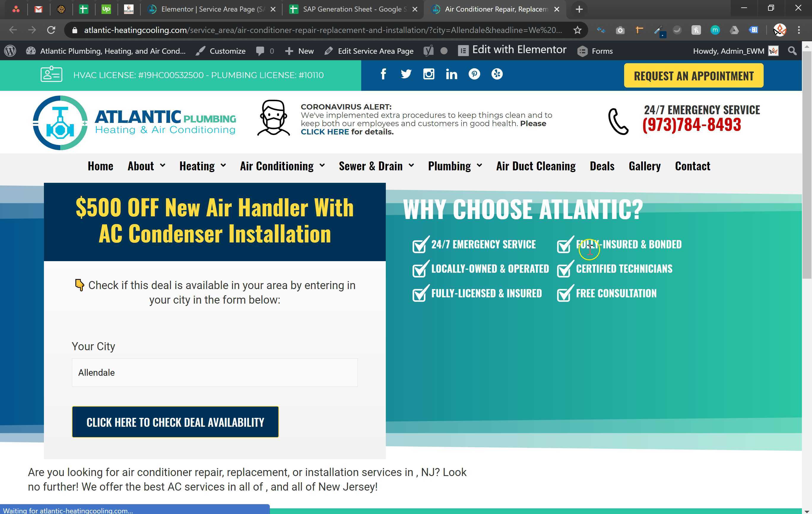Open the Yelp icon link

point(497,74)
